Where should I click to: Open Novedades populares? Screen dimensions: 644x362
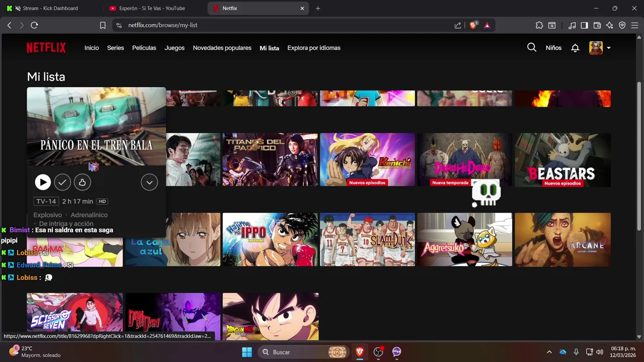[x=222, y=48]
